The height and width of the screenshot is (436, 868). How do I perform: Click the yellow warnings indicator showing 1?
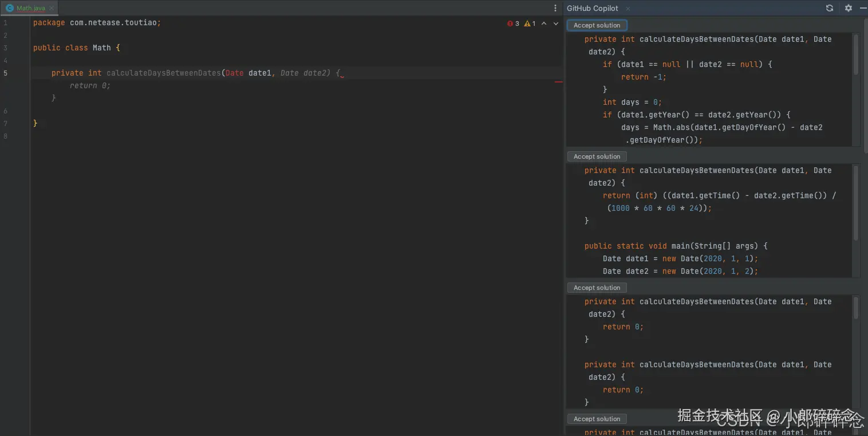[530, 23]
